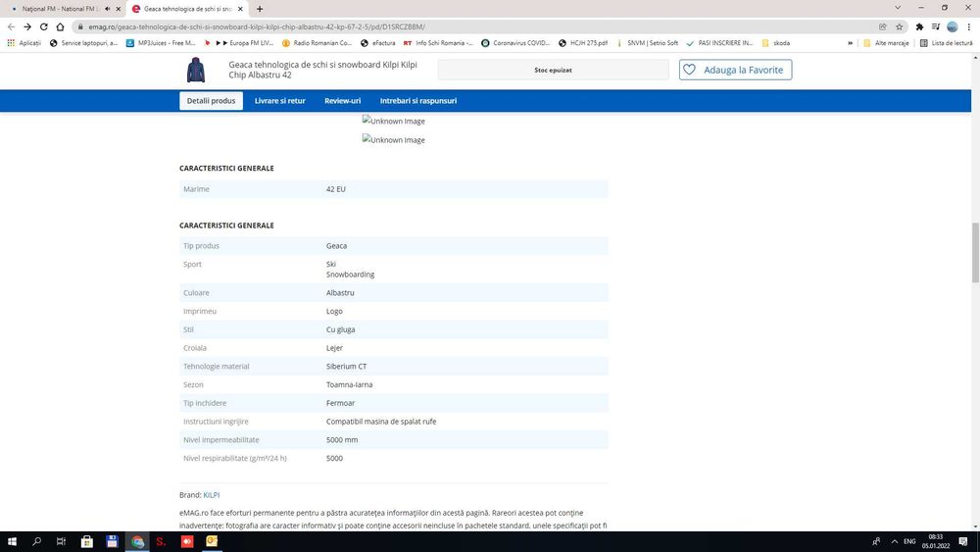Open PASI INSCRIERE bookmark

pyautogui.click(x=719, y=43)
